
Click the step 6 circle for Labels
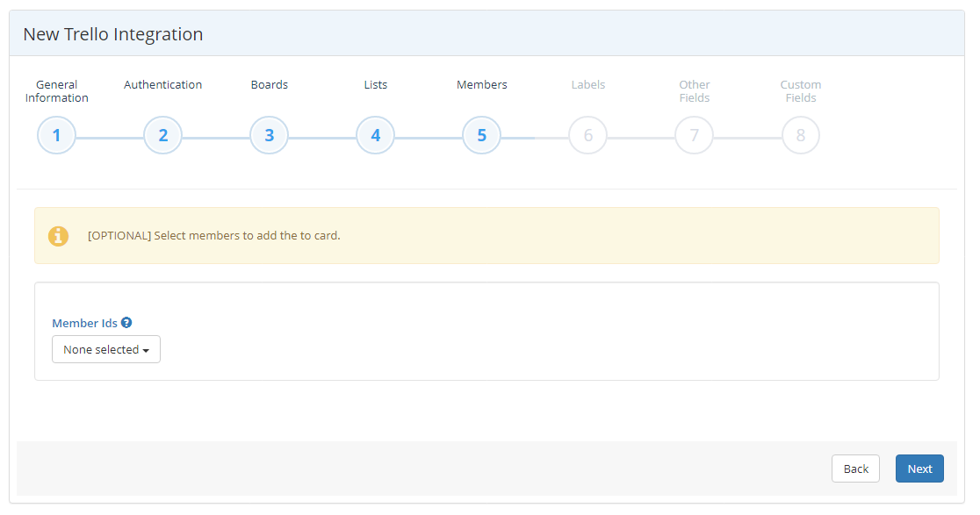(x=587, y=135)
